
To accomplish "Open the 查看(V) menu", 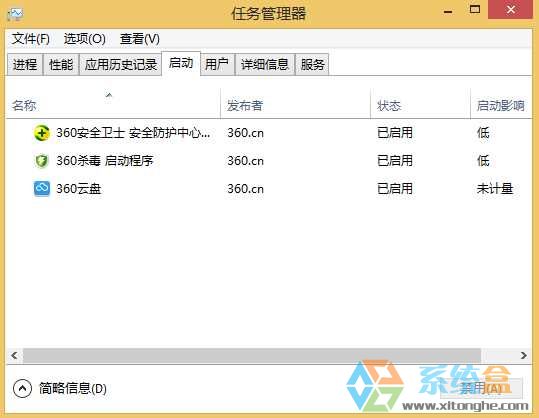I will 140,39.
